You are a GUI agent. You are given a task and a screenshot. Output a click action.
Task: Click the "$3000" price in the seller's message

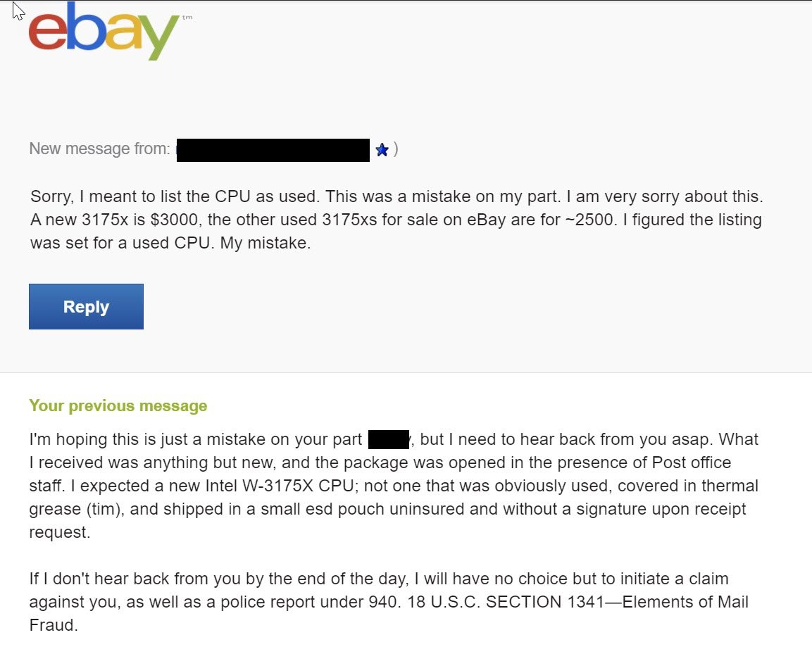pyautogui.click(x=176, y=220)
